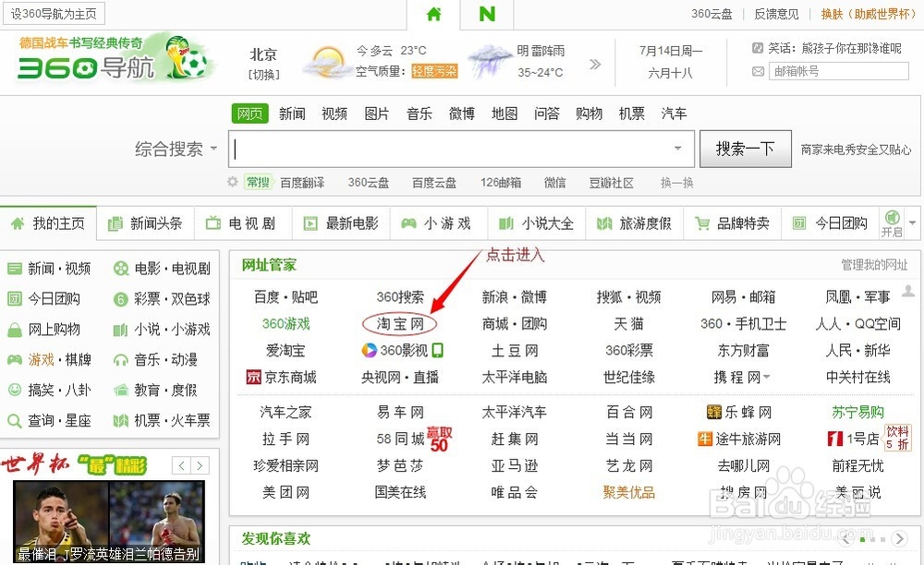Image resolution: width=924 pixels, height=565 pixels.
Task: Click the gear icon beside 常搜
Action: click(233, 182)
